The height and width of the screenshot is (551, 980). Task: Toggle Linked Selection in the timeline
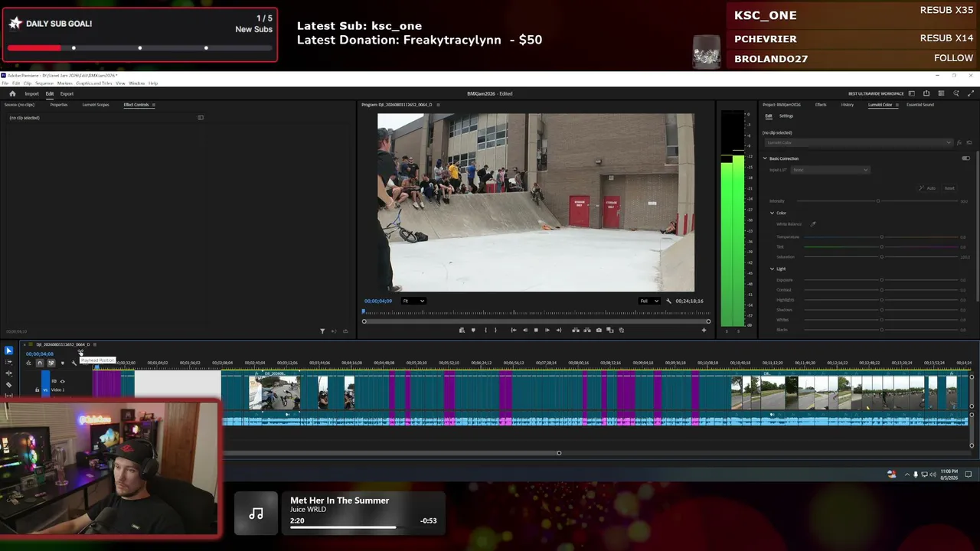click(x=51, y=363)
